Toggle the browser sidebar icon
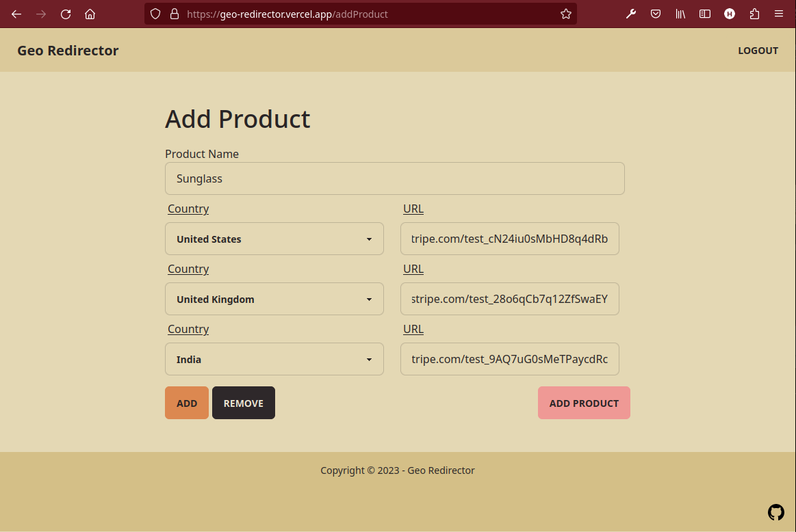 click(x=704, y=14)
